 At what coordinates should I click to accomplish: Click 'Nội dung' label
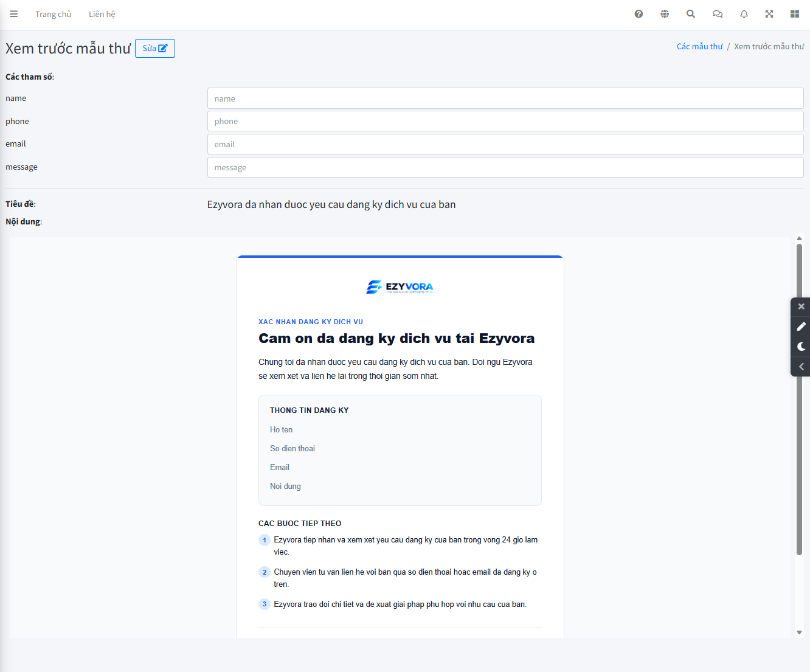[x=24, y=221]
